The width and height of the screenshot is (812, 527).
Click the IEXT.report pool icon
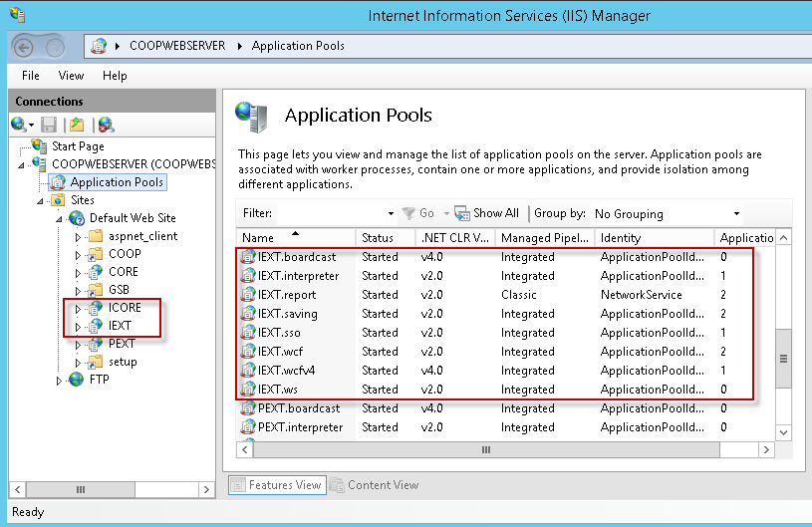(248, 295)
